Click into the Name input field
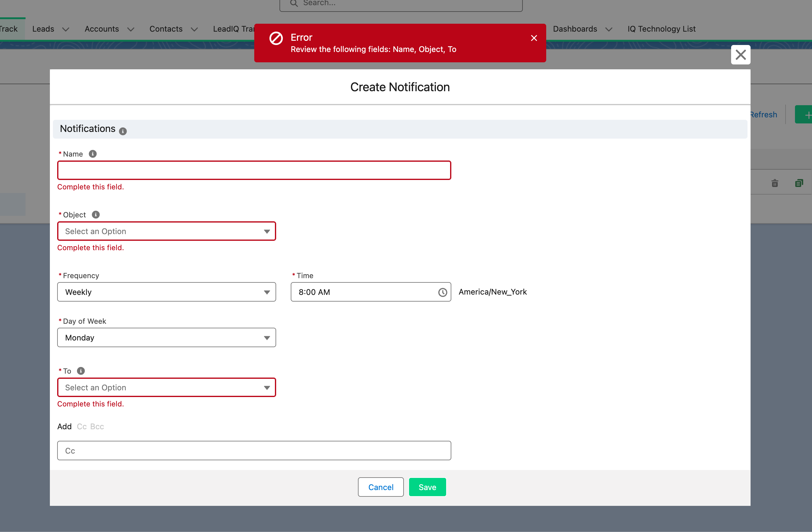 click(254, 170)
